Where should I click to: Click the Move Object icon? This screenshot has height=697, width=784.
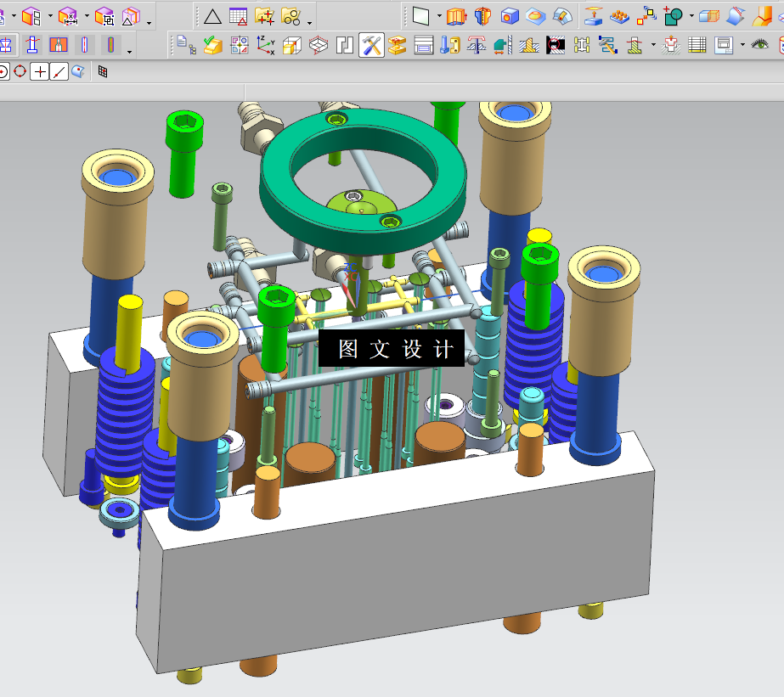coord(646,16)
